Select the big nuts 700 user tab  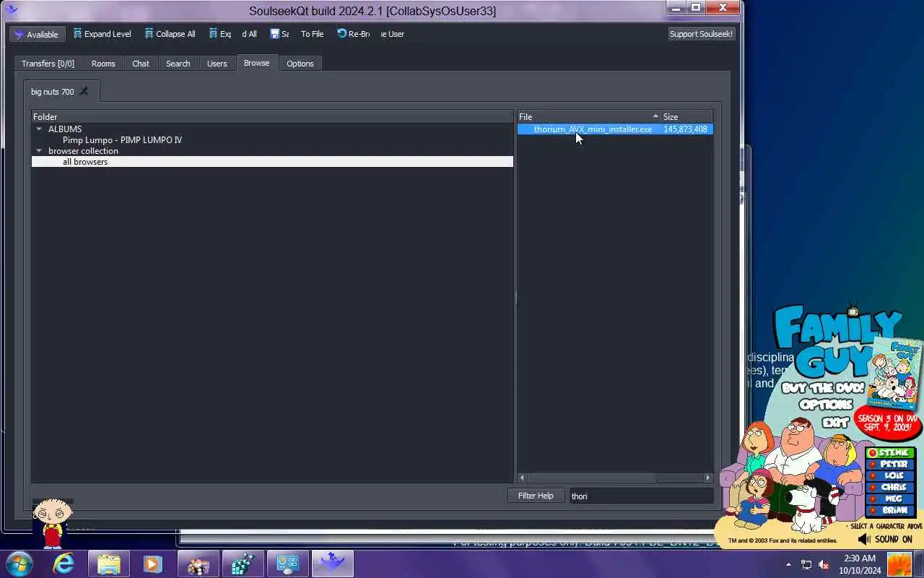click(52, 92)
